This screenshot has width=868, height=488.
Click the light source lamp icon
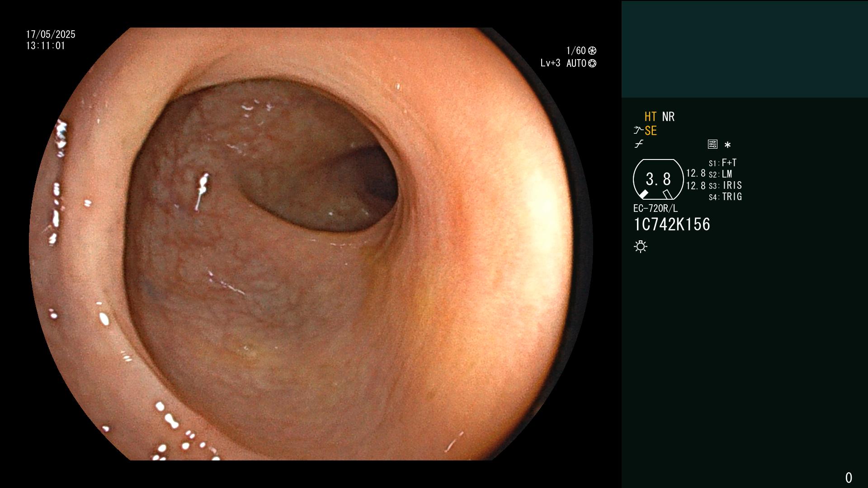point(641,246)
